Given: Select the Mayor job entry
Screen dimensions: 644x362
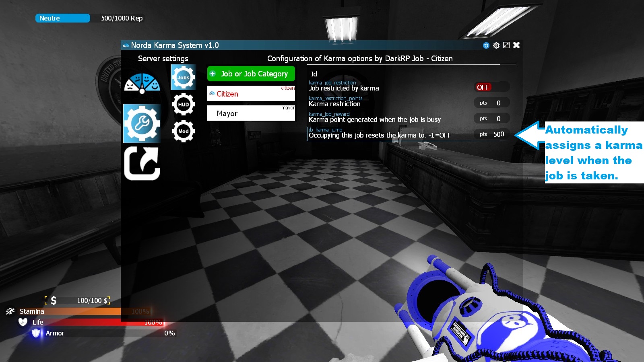Looking at the screenshot, I should coord(251,113).
